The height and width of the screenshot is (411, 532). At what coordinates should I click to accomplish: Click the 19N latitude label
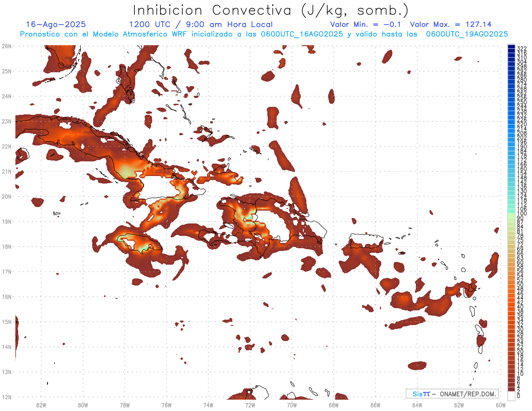pos(7,222)
